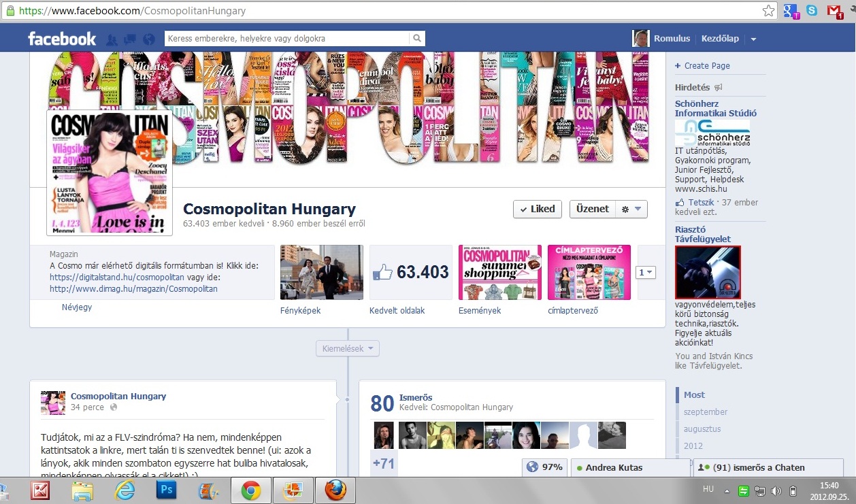Expand the page settings gear dropdown
The width and height of the screenshot is (856, 504).
pos(631,209)
